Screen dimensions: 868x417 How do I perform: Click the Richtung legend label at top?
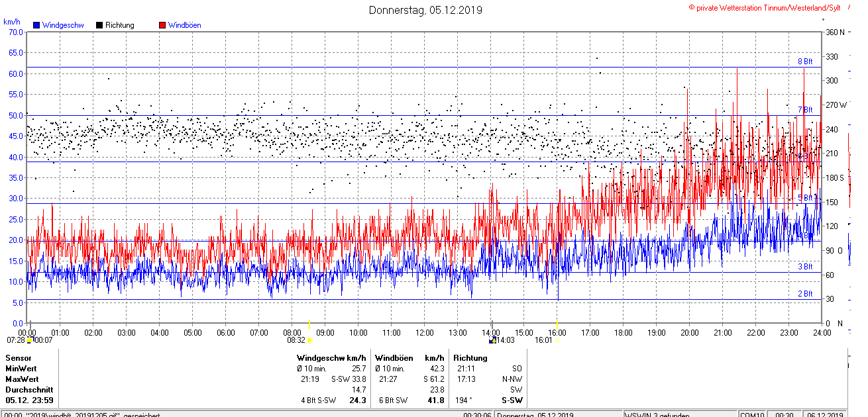tap(120, 25)
